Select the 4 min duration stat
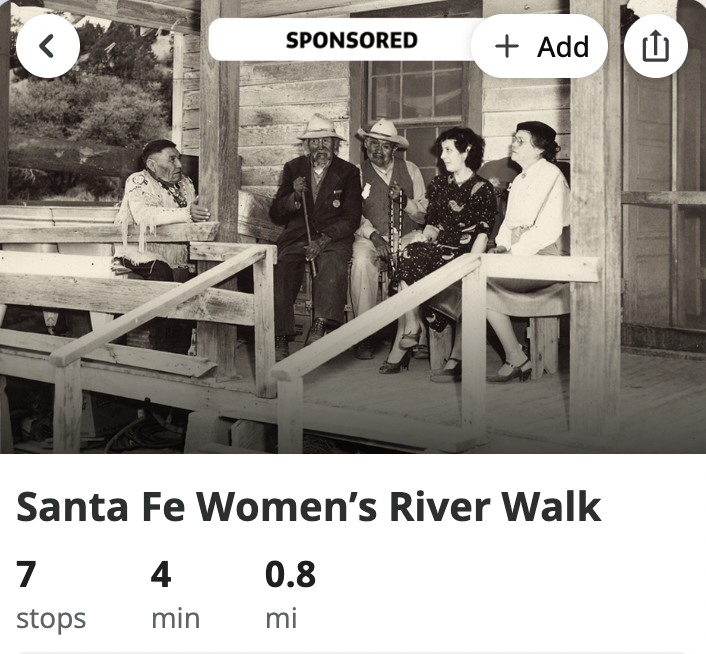This screenshot has width=706, height=654. click(x=161, y=575)
